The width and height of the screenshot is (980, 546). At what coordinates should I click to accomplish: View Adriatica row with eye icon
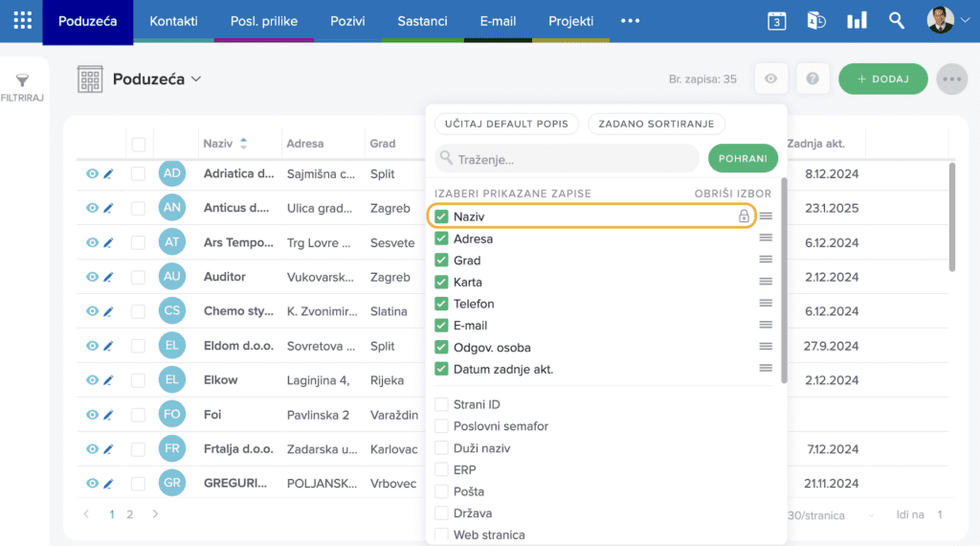92,174
